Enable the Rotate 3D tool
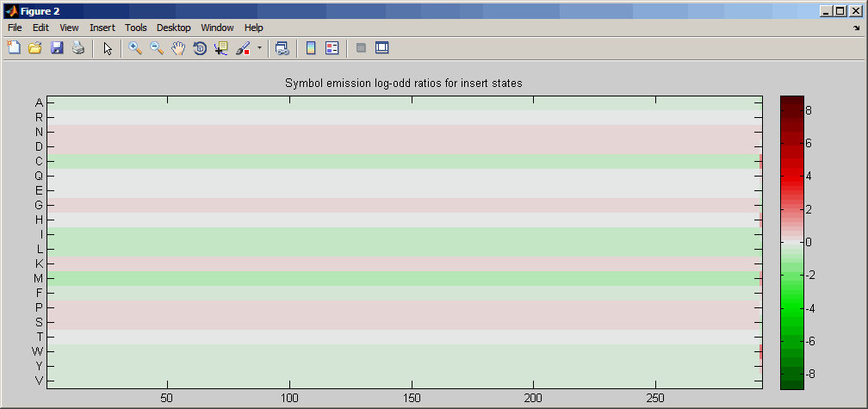 [199, 48]
